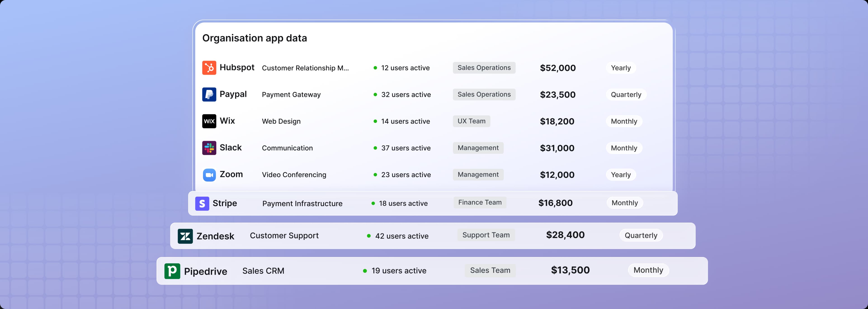Select the Wix app name

click(227, 121)
